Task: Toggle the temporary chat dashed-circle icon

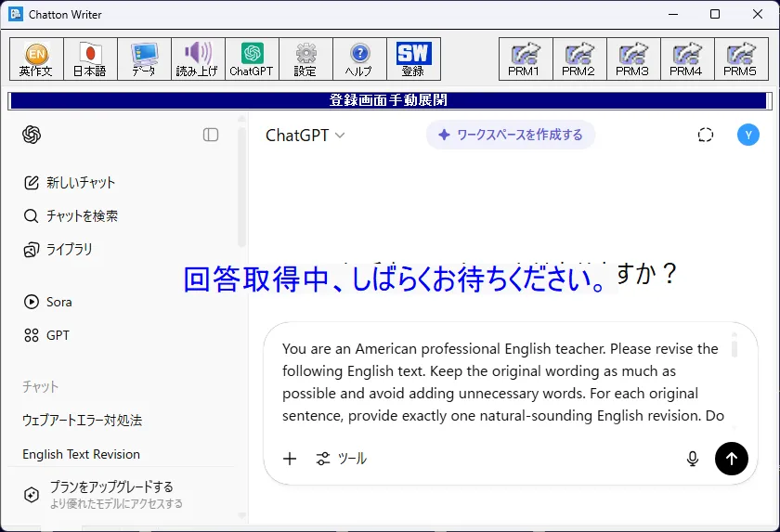Action: [x=706, y=135]
